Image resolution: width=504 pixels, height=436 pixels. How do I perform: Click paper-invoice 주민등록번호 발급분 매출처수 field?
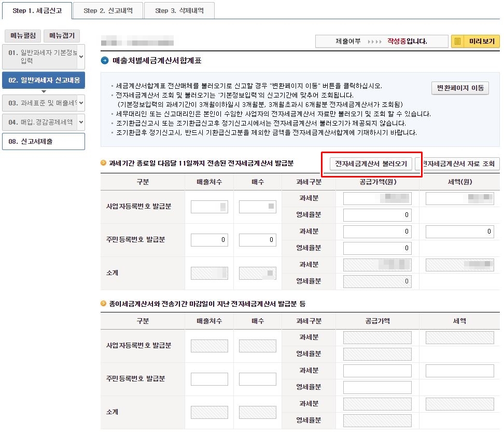pyautogui.click(x=209, y=379)
